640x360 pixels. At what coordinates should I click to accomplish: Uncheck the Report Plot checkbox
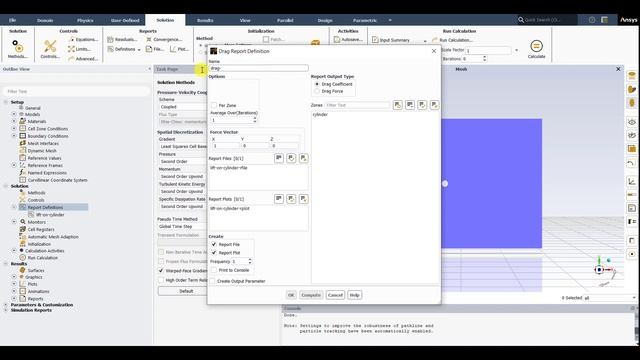(214, 253)
